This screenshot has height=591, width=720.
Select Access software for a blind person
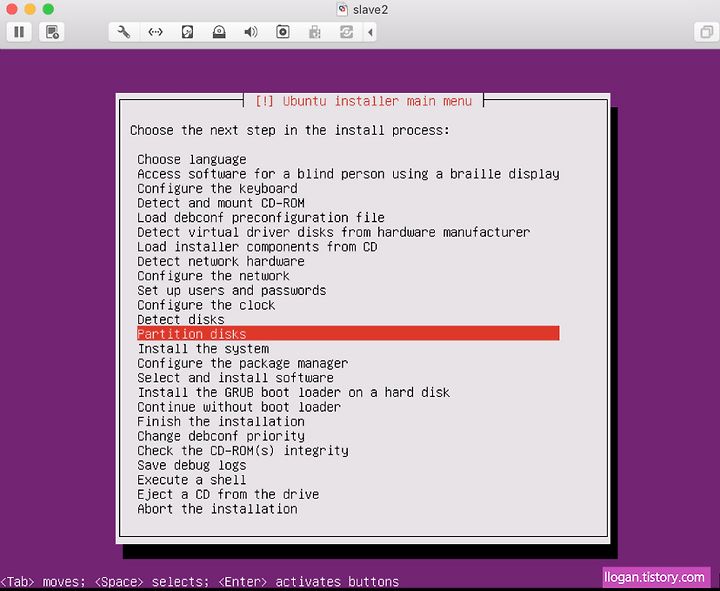tap(348, 174)
